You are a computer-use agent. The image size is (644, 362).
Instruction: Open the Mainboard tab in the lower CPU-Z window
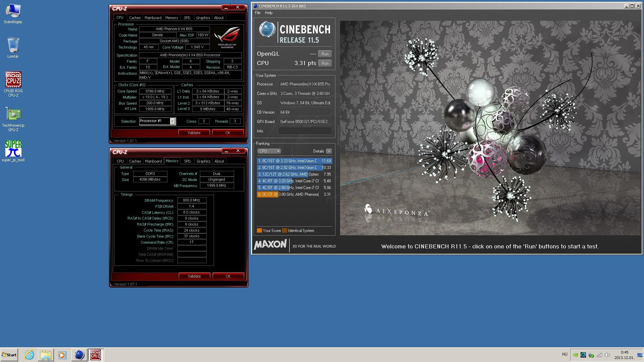coord(153,161)
